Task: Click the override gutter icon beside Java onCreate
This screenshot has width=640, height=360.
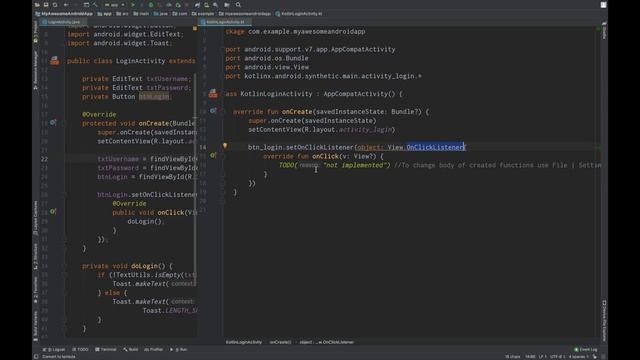Action: pos(53,122)
